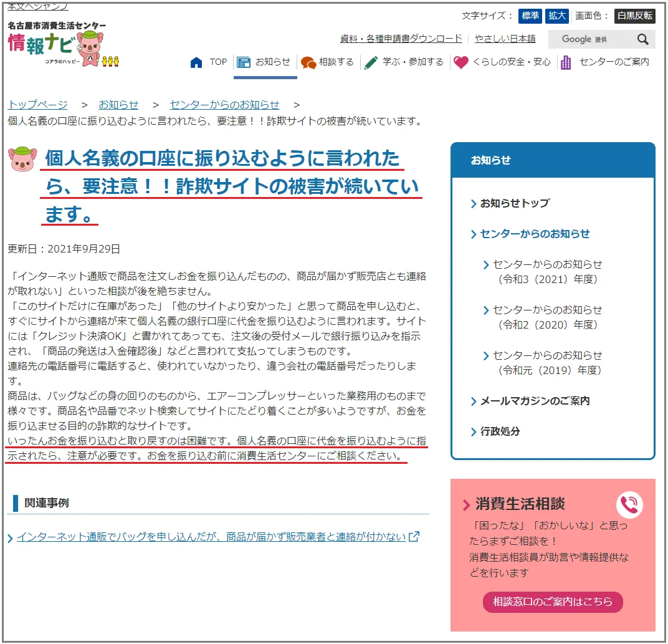Viewport: 668px width, 644px height.
Task: Click the 相談窓口のご案内はこちら button
Action: click(552, 602)
